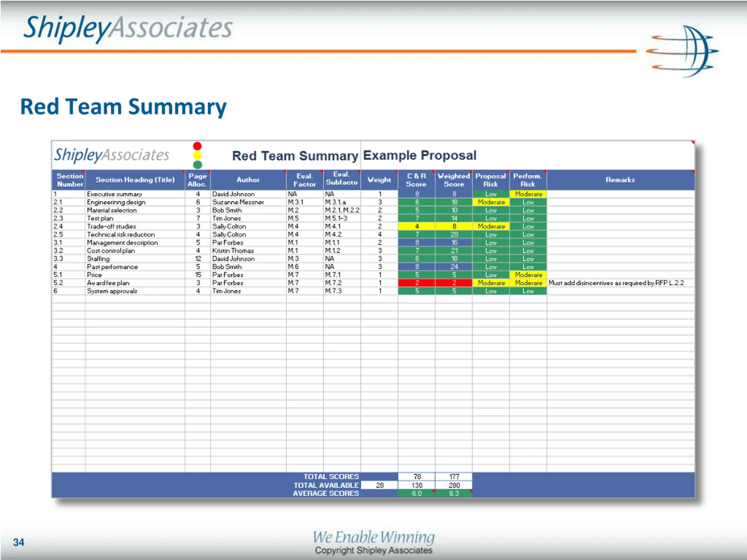Select the 'Weight' column header
This screenshot has height=560, width=747.
point(379,180)
